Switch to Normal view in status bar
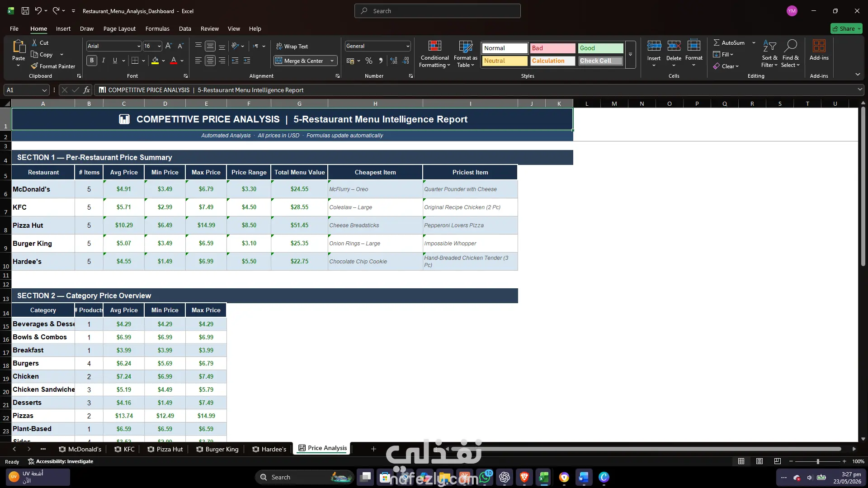The image size is (868, 488). 741,461
